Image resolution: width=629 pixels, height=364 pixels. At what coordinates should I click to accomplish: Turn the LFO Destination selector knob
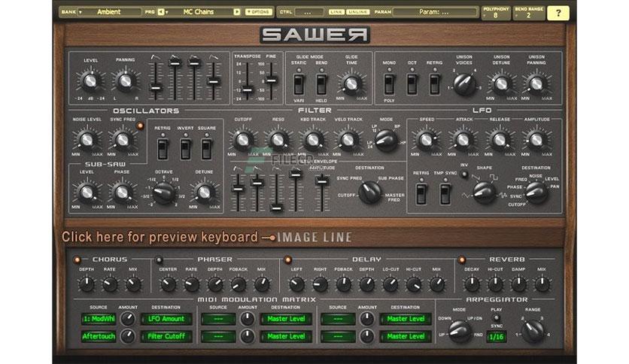[536, 193]
